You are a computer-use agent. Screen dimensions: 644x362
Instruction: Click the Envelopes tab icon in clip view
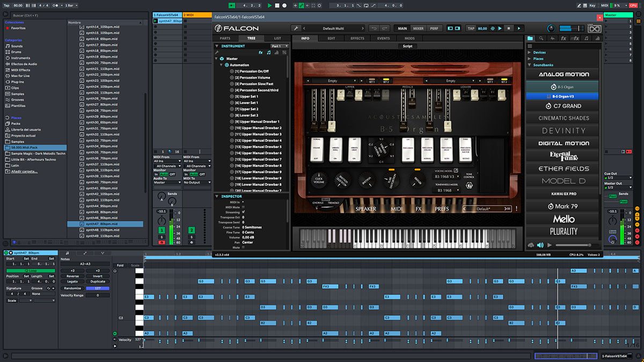[85, 253]
